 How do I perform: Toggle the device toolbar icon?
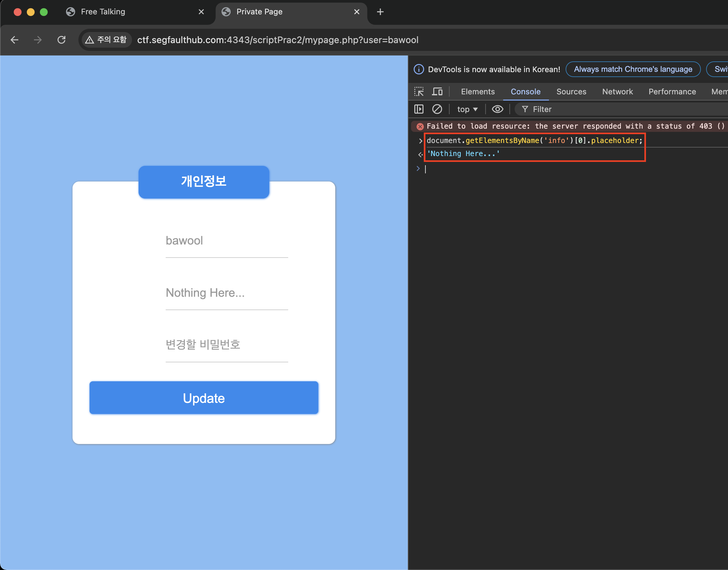pyautogui.click(x=437, y=91)
